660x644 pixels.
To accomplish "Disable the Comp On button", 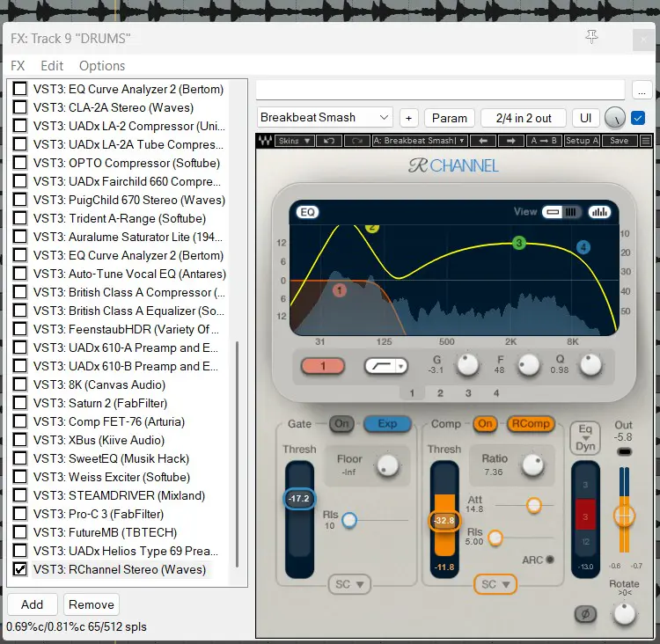I will click(x=484, y=424).
